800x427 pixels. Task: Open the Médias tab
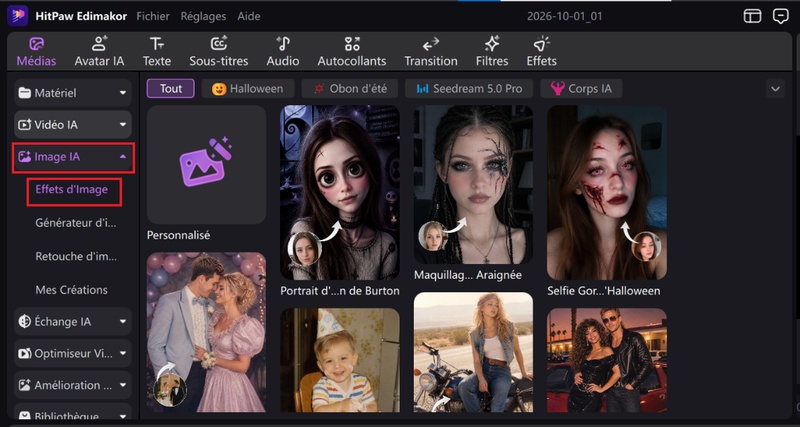pyautogui.click(x=36, y=52)
